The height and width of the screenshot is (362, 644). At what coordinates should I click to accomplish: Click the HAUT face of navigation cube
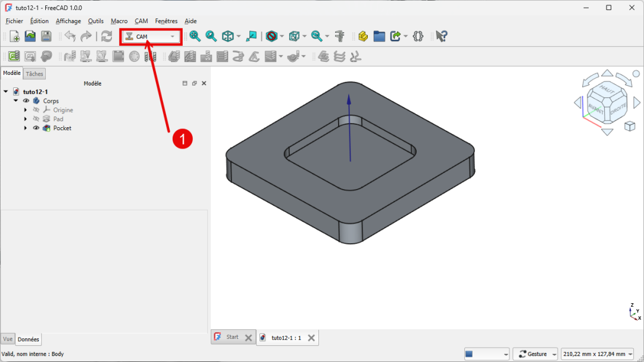click(x=607, y=89)
